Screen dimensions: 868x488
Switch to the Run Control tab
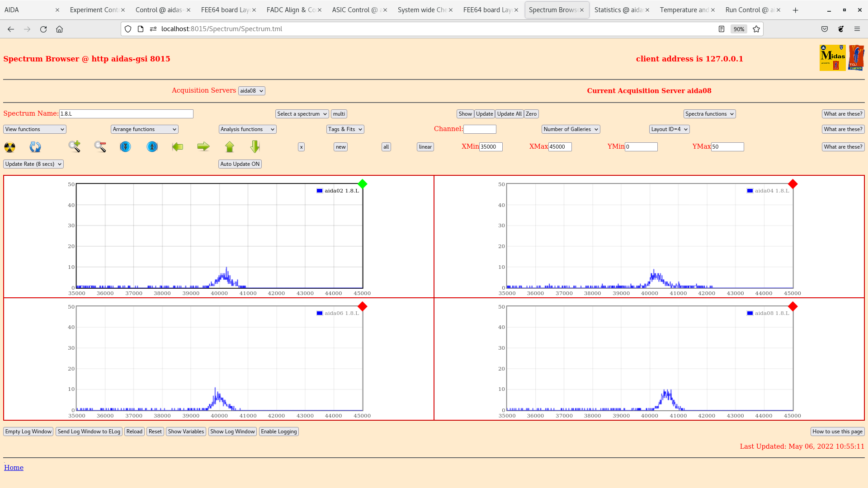[x=747, y=10]
